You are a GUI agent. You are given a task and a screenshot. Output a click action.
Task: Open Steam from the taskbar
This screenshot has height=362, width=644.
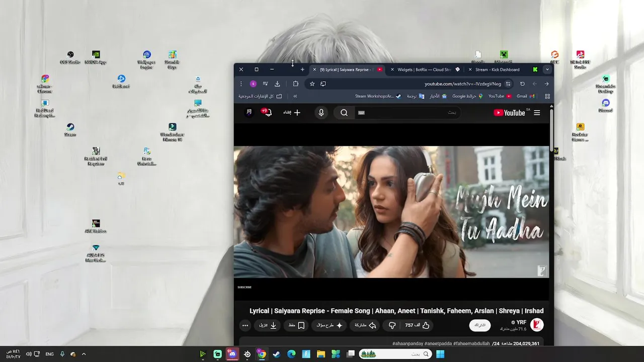pyautogui.click(x=276, y=354)
